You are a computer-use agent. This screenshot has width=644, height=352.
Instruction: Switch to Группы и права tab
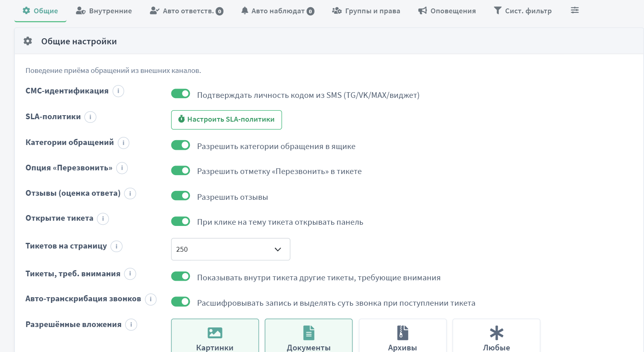coord(366,11)
